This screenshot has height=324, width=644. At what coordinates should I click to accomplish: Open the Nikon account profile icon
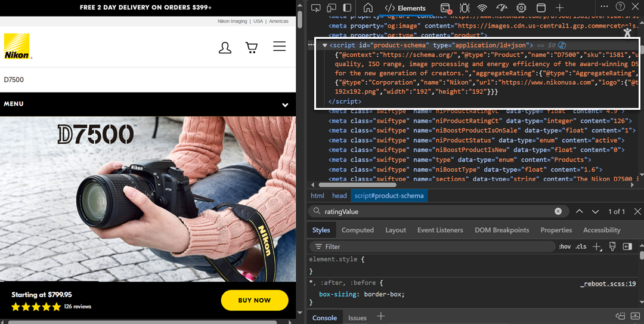[x=225, y=48]
